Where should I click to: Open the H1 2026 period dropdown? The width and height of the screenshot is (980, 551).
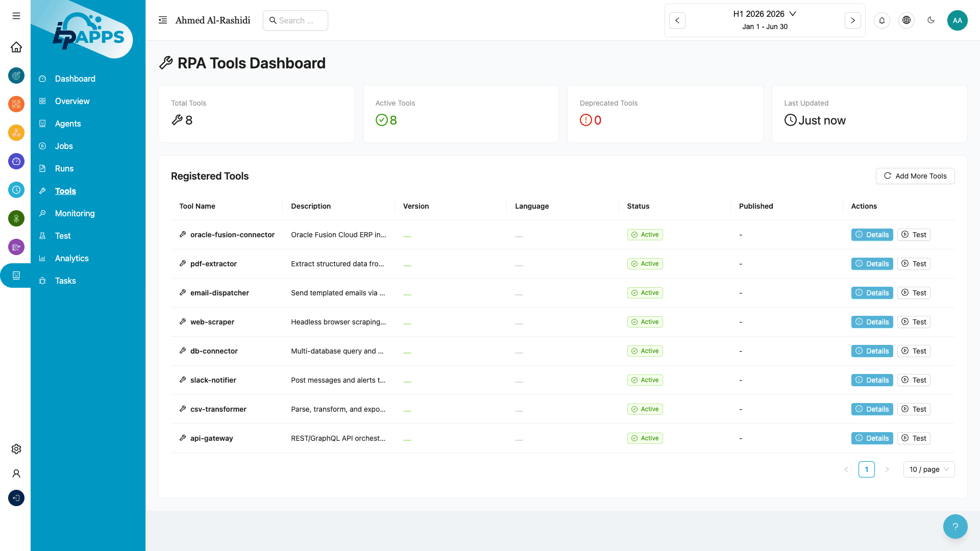coord(764,14)
